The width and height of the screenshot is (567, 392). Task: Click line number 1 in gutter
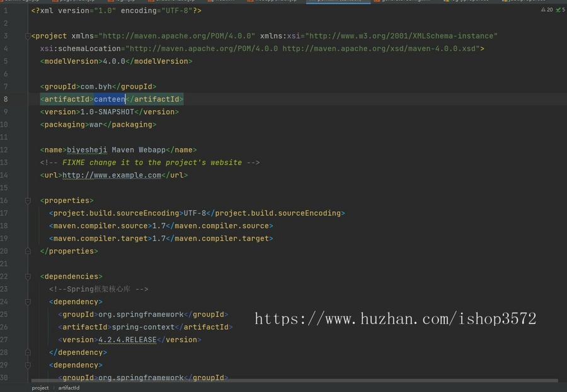(6, 11)
